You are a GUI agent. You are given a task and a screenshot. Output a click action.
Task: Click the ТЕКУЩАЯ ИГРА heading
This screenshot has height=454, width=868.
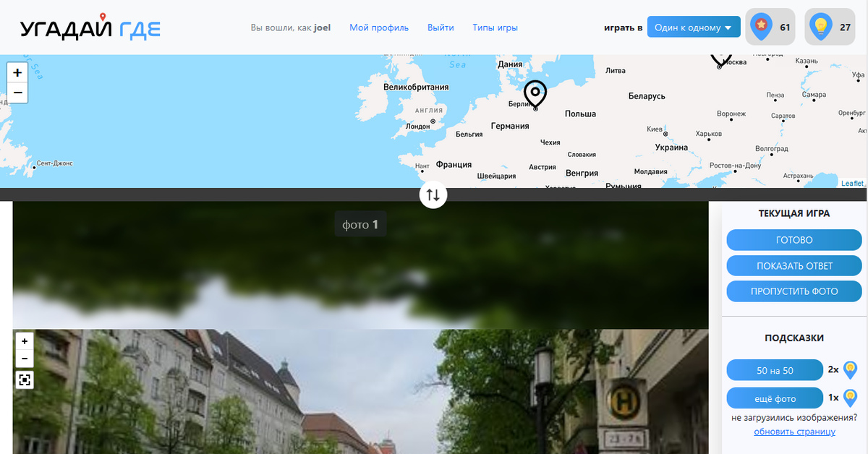pos(794,213)
